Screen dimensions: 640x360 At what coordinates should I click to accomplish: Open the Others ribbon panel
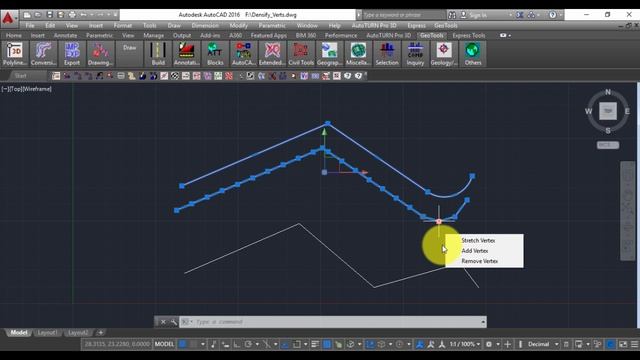tap(473, 53)
